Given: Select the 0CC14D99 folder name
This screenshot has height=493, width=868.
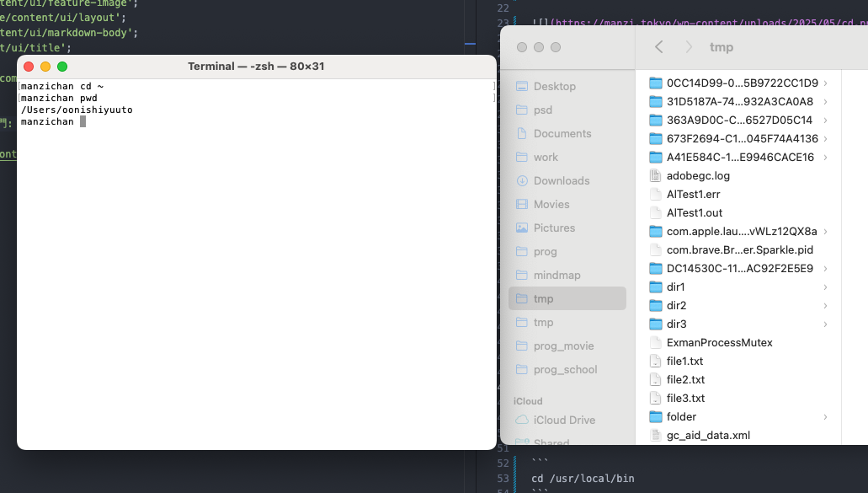Looking at the screenshot, I should coord(743,83).
